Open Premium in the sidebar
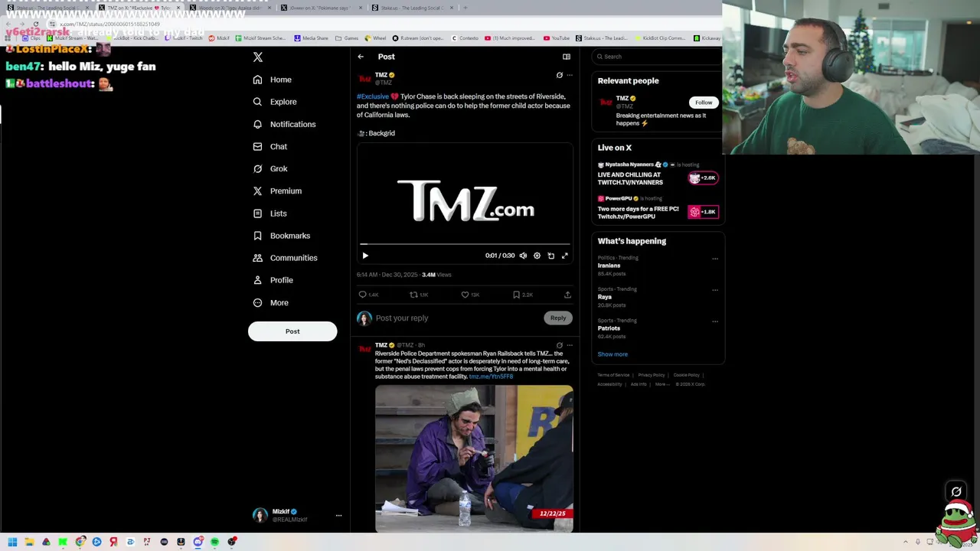The height and width of the screenshot is (551, 980). coord(276,191)
